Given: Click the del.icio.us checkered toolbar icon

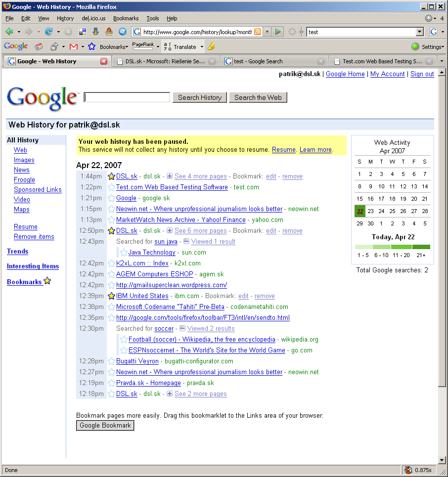Looking at the screenshot, I should click(x=82, y=32).
